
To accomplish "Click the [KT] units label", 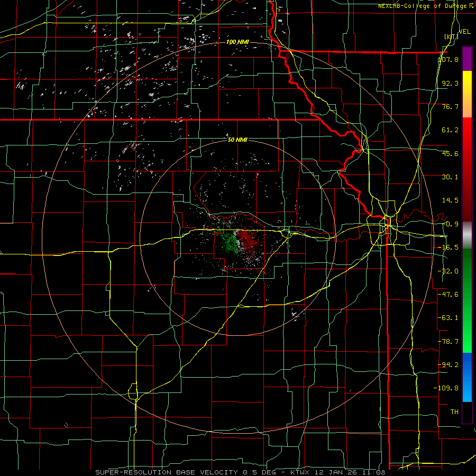I will point(451,36).
